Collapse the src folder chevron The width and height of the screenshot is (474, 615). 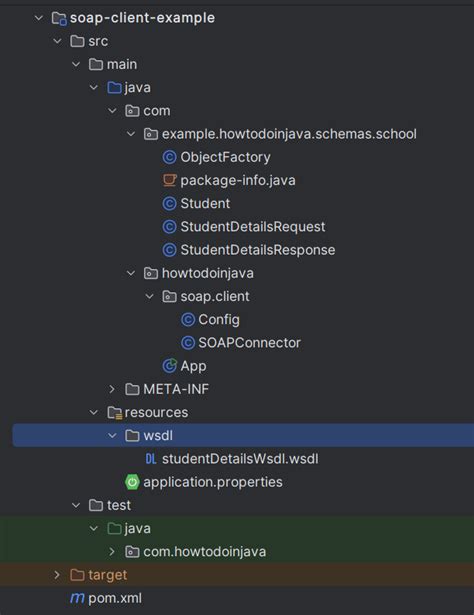pos(57,41)
